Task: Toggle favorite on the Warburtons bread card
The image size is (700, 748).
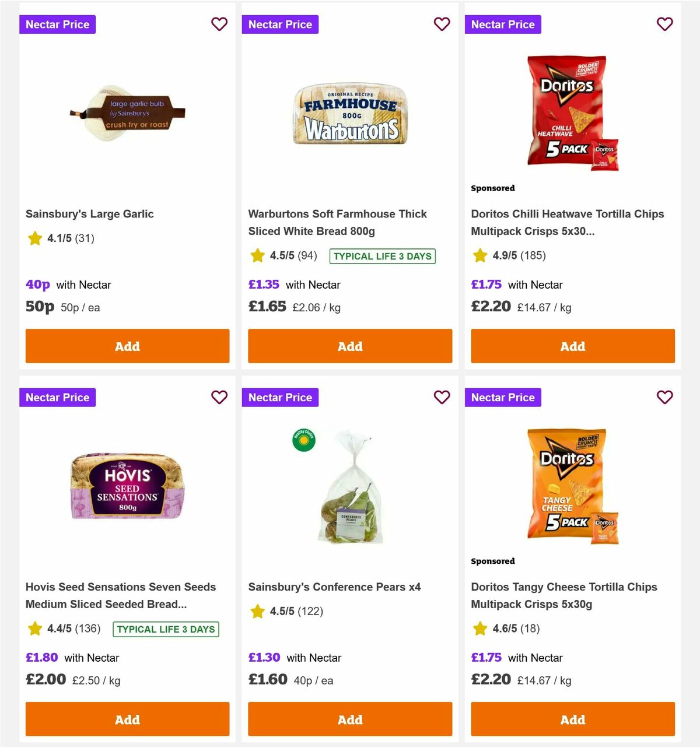Action: click(442, 24)
